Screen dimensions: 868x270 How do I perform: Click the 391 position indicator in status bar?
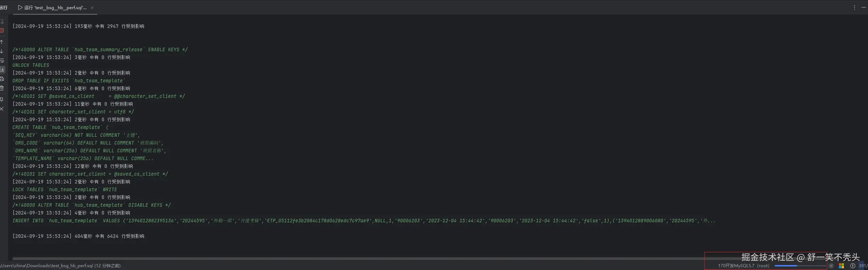click(863, 266)
